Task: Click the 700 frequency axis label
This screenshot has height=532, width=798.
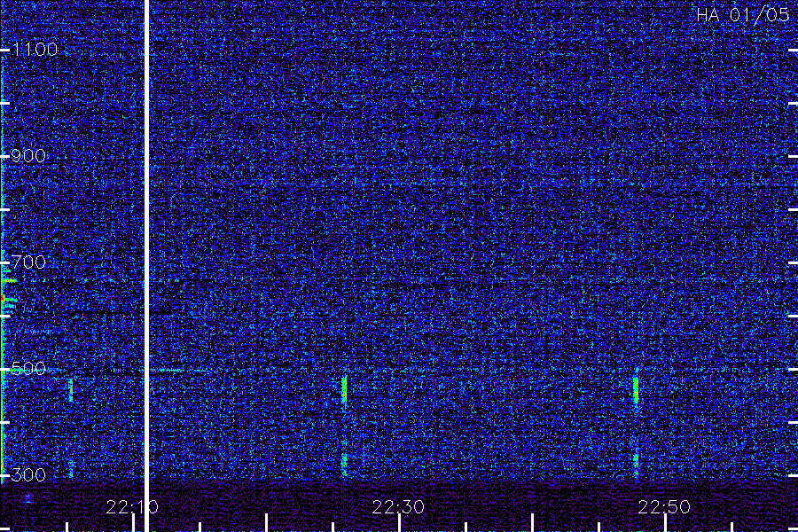Action: (28, 262)
